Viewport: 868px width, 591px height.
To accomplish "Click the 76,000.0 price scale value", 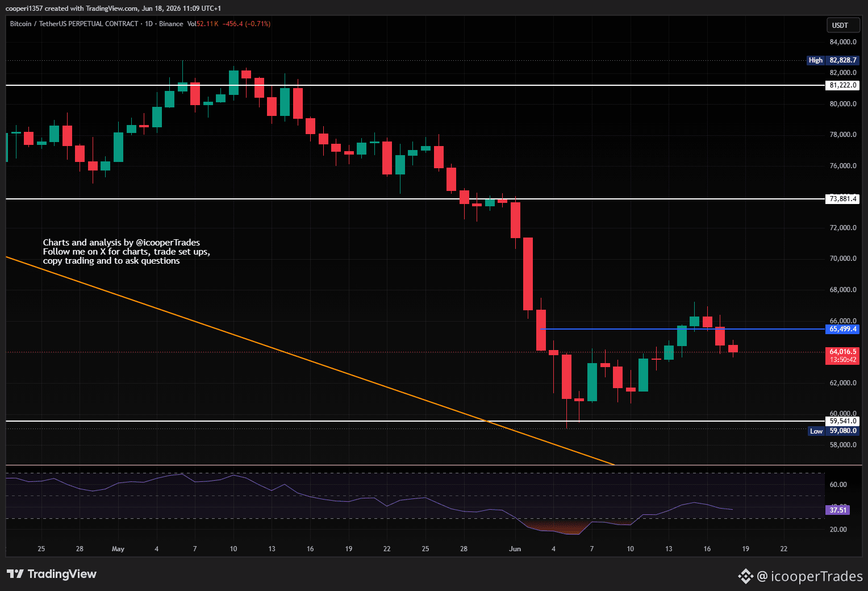I will (843, 166).
